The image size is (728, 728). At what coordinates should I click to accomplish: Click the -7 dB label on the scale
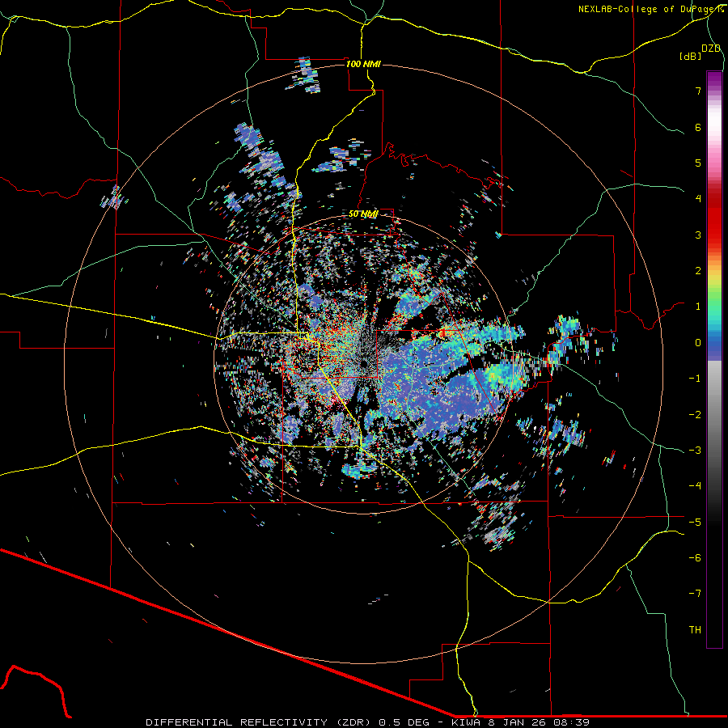click(695, 594)
